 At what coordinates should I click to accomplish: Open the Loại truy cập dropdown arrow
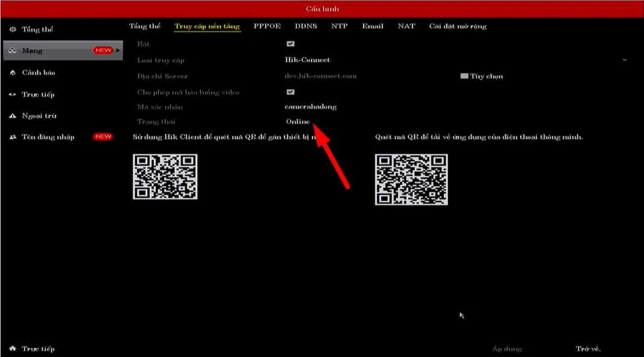pyautogui.click(x=625, y=60)
